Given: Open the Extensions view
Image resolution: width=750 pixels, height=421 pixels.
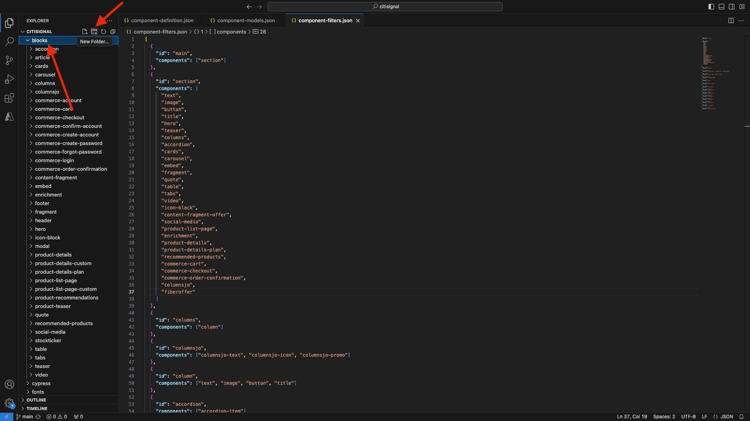Looking at the screenshot, I should coord(9,98).
